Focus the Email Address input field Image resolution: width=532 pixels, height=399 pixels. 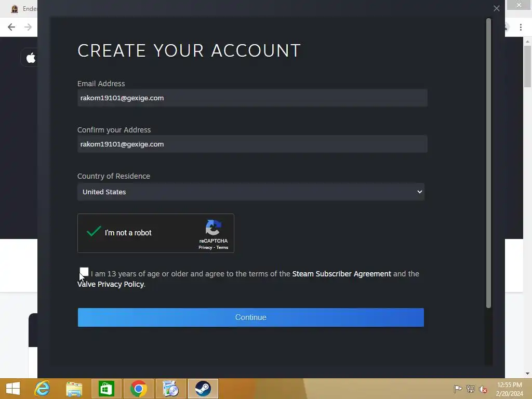coord(252,98)
